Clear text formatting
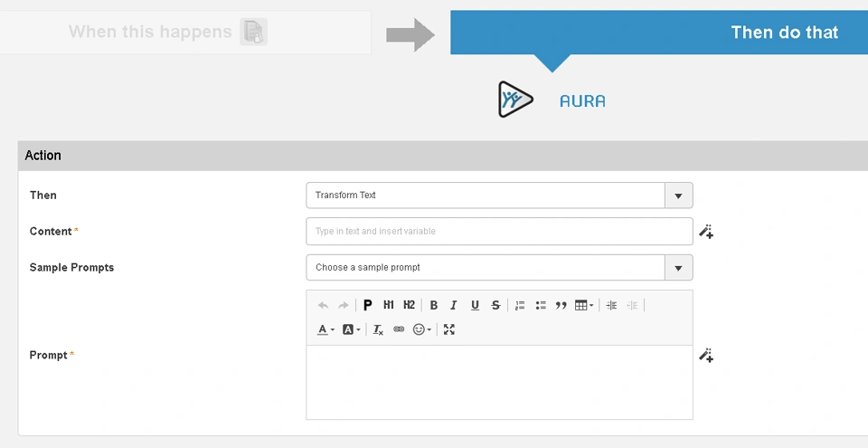The image size is (868, 448). (x=378, y=329)
